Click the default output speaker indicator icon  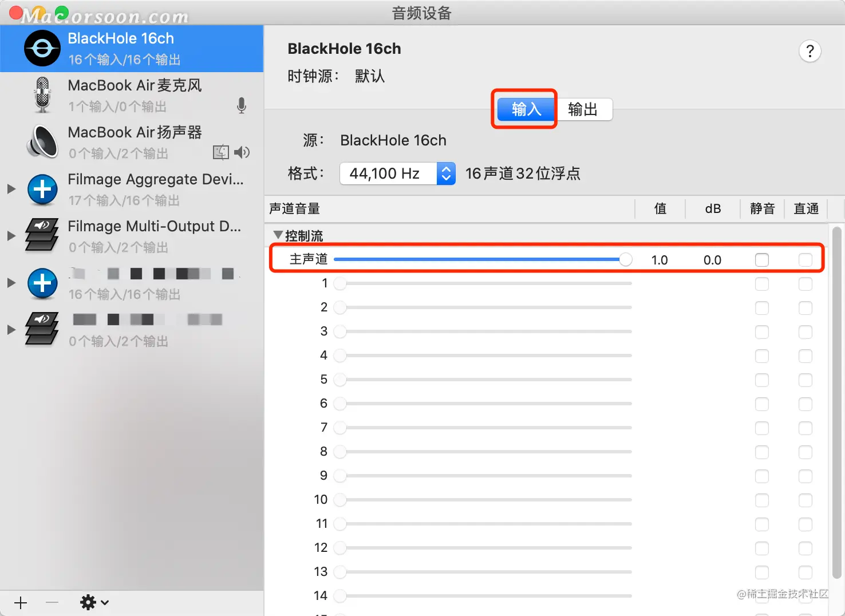[x=242, y=152]
